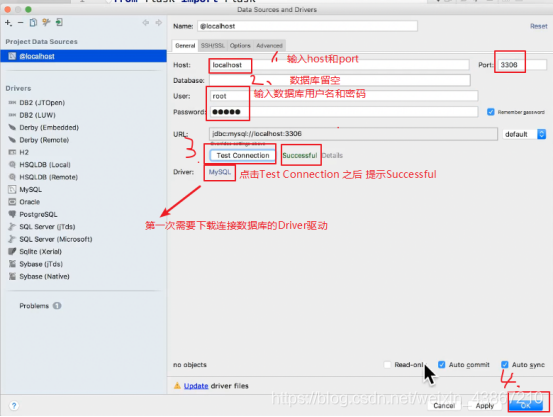Click the DB2 (LUW) driver icon
This screenshot has height=417, width=553.
point(12,115)
